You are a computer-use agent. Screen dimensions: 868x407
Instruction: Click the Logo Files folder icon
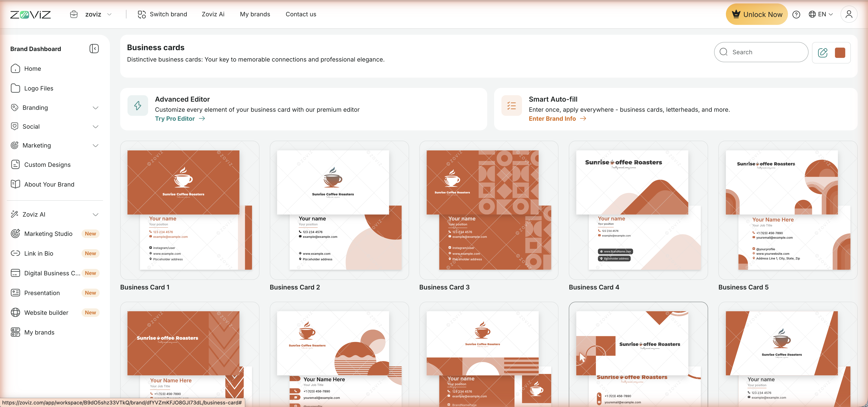click(x=15, y=88)
